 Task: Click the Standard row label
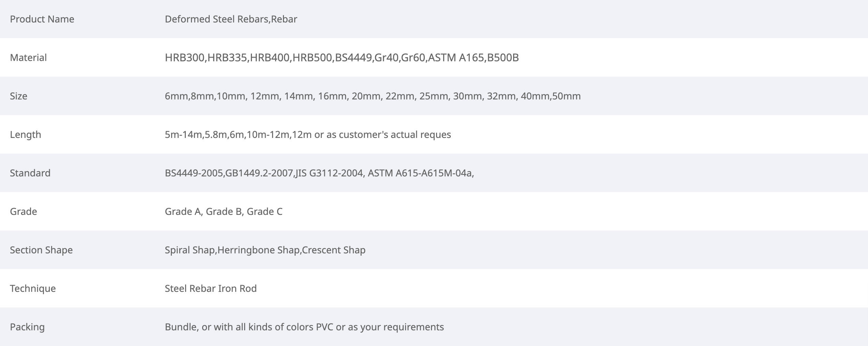[x=30, y=173]
